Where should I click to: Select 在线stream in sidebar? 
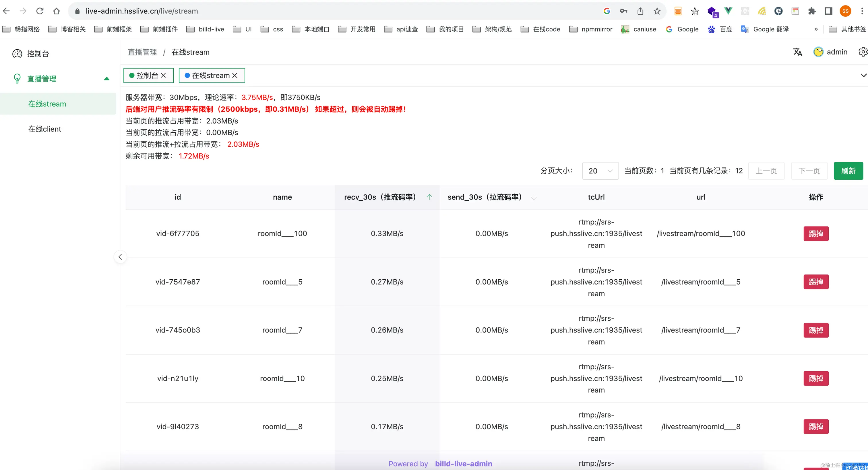point(58,104)
